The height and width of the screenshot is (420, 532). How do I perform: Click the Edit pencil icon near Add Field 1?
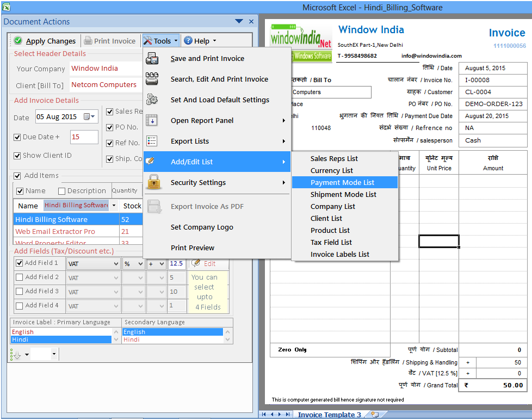point(195,263)
